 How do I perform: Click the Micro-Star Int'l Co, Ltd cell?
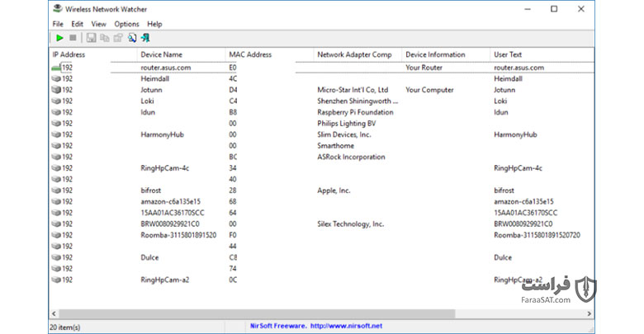point(353,90)
